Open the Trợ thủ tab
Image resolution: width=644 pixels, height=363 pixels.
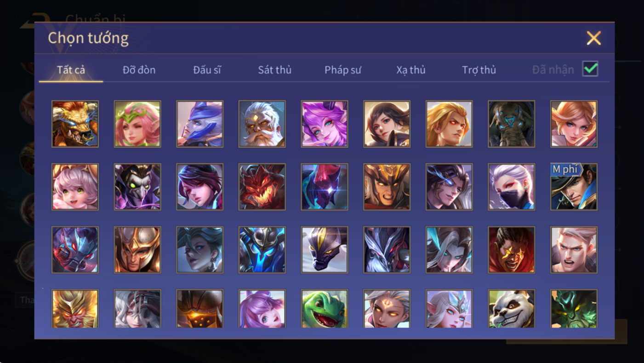[479, 70]
